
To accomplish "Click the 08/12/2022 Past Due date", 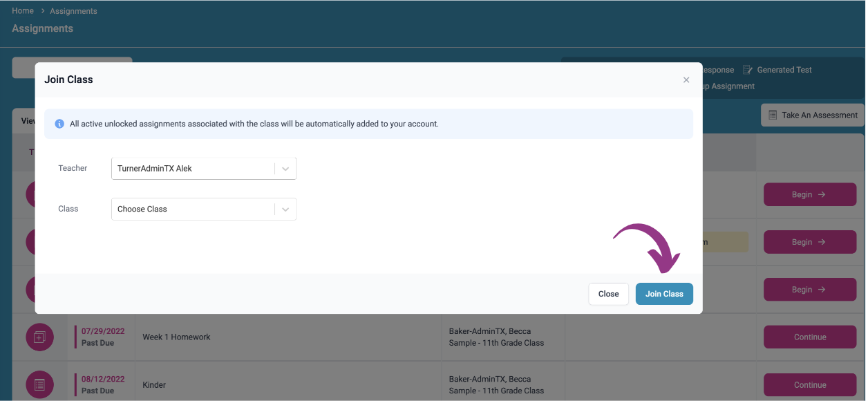I will (103, 384).
